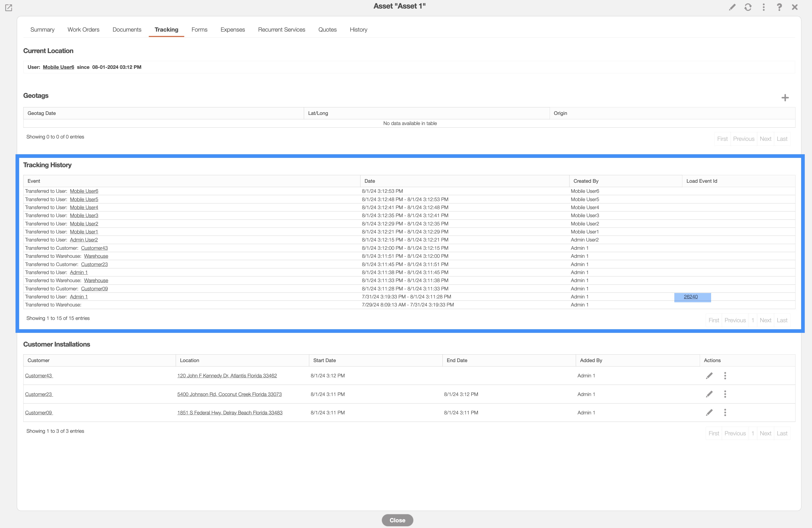Viewport: 812px width, 528px height.
Task: Switch to the Work Orders tab
Action: (83, 30)
